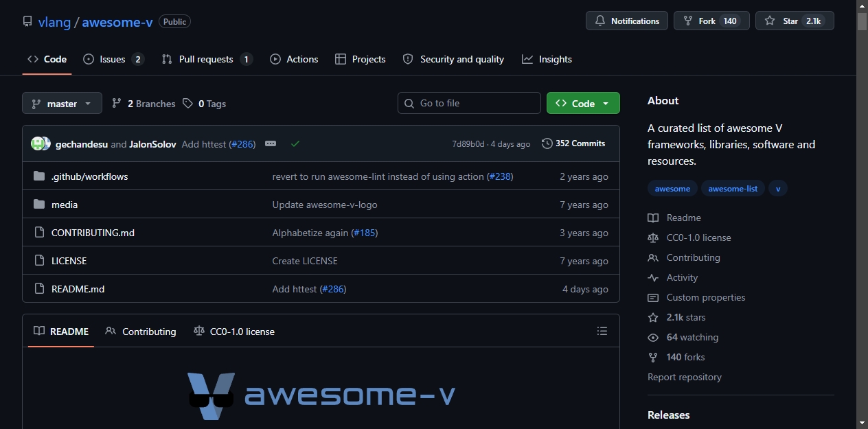Click the repository icon beside vlang
Viewport: 868px width, 429px height.
click(27, 21)
